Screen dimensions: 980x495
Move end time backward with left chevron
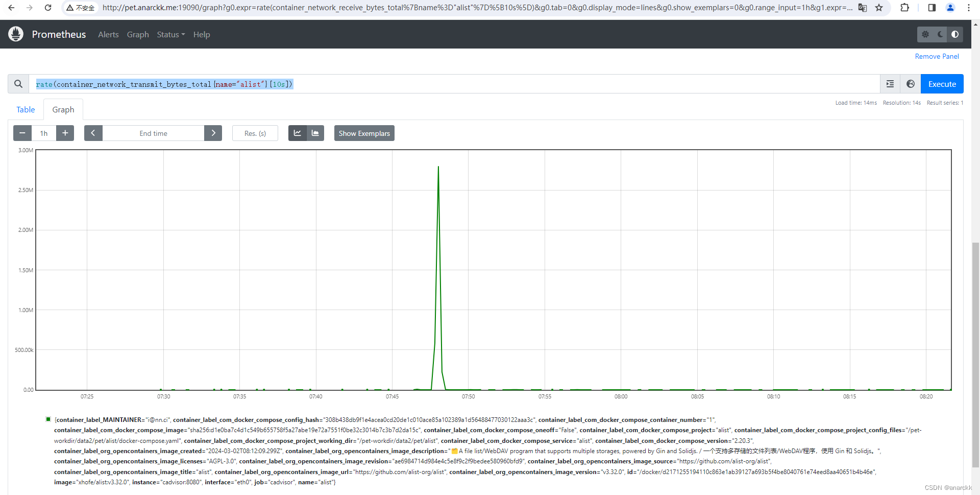(93, 133)
